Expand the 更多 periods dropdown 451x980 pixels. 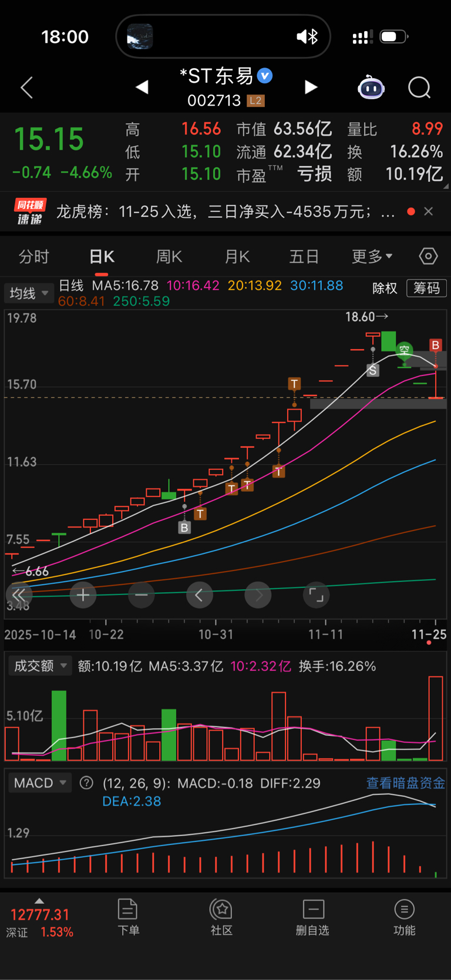[372, 257]
